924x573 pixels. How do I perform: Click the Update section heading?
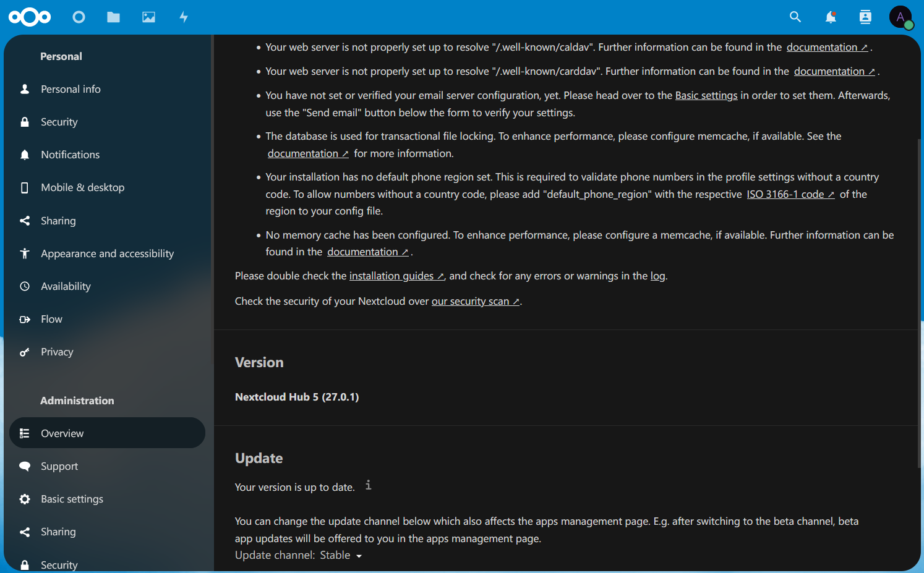coord(259,458)
